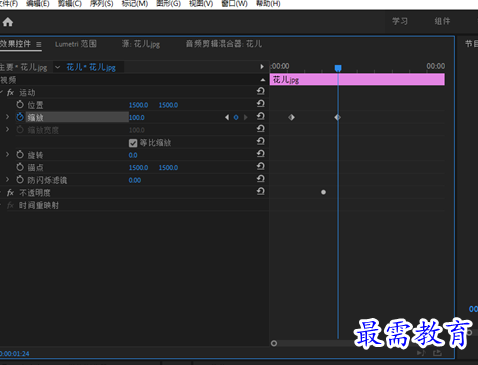The height and width of the screenshot is (365, 478).
Task: Click the Home icon
Action: click(x=8, y=22)
